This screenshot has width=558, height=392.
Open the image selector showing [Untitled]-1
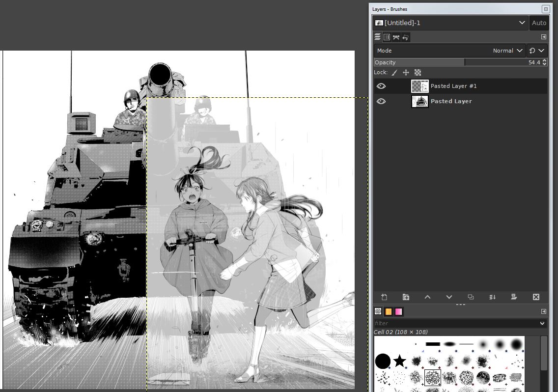point(450,23)
